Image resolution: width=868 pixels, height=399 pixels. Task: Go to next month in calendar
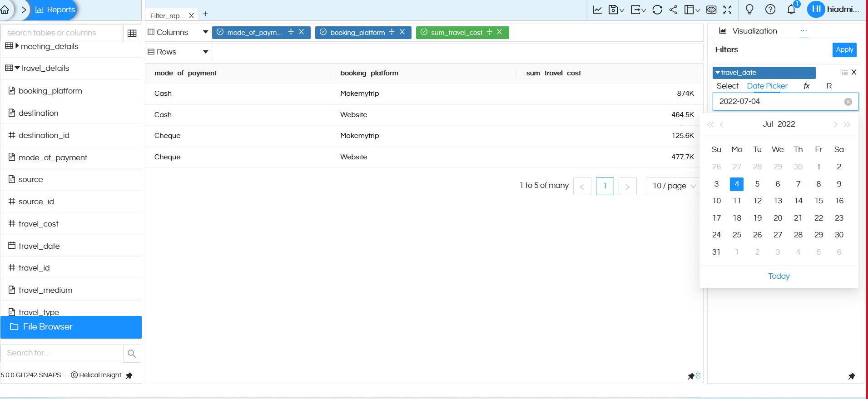coord(835,124)
